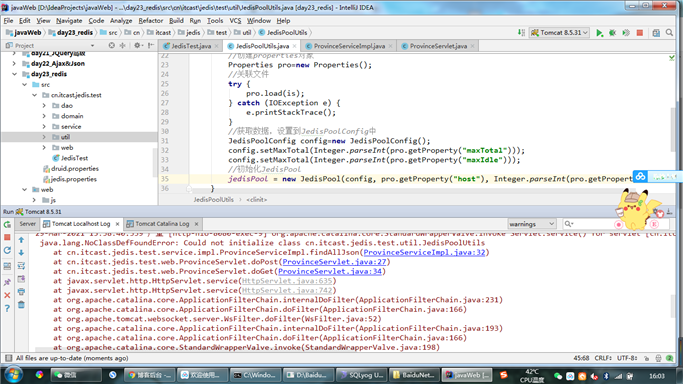Switch to JedisTest.java editor tab
Screen dimensions: 683x384
click(191, 46)
